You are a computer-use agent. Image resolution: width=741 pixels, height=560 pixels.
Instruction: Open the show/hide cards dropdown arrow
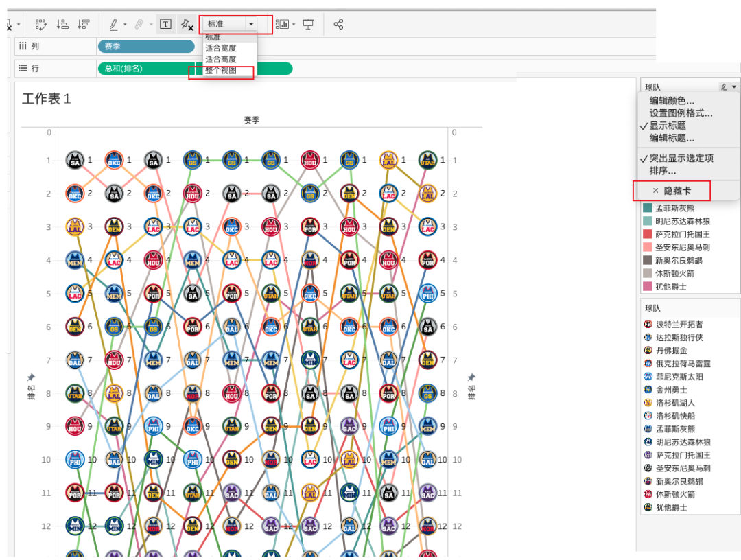pyautogui.click(x=294, y=25)
